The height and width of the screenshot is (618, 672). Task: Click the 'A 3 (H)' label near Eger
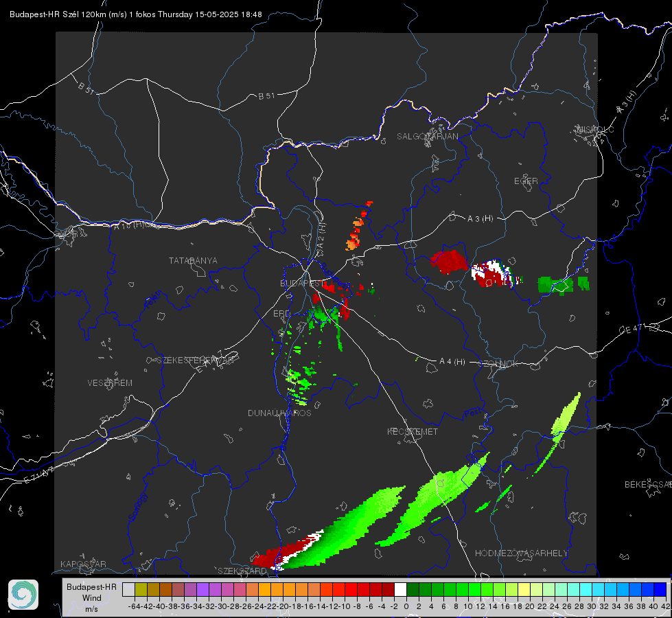(x=480, y=219)
